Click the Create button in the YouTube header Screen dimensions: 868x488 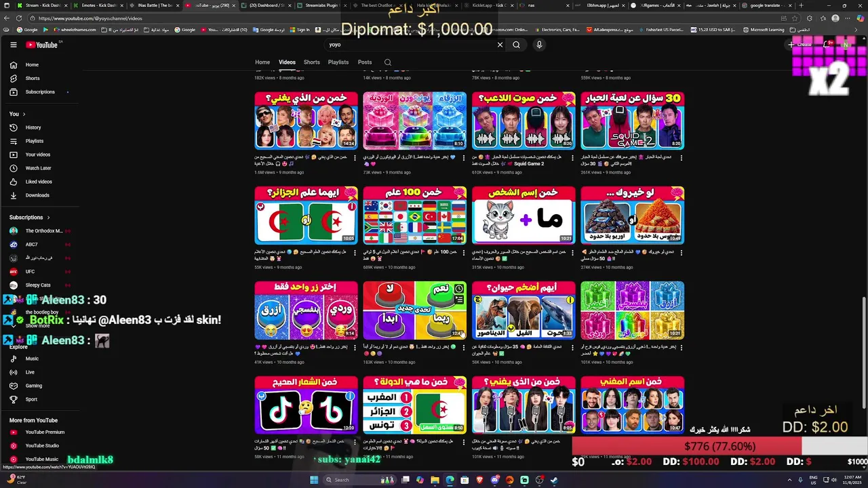click(x=801, y=45)
